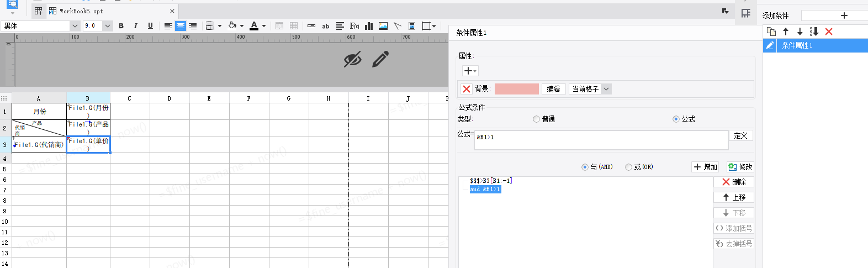Open the font size dropdown 9.0
This screenshot has height=268, width=868.
[108, 26]
